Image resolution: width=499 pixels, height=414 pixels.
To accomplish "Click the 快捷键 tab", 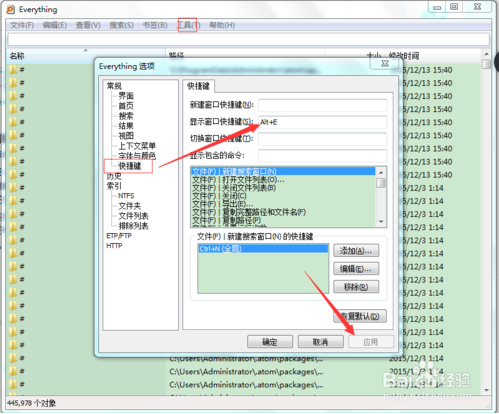I will [x=199, y=86].
